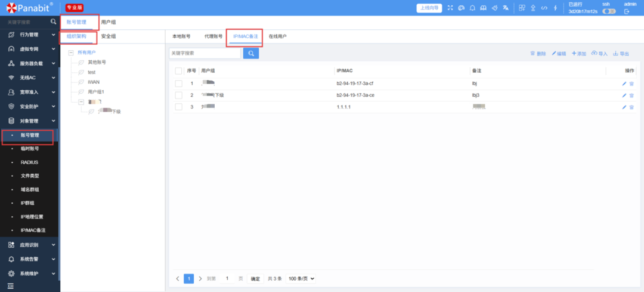
Task: Open the manual book icon
Action: click(484, 8)
